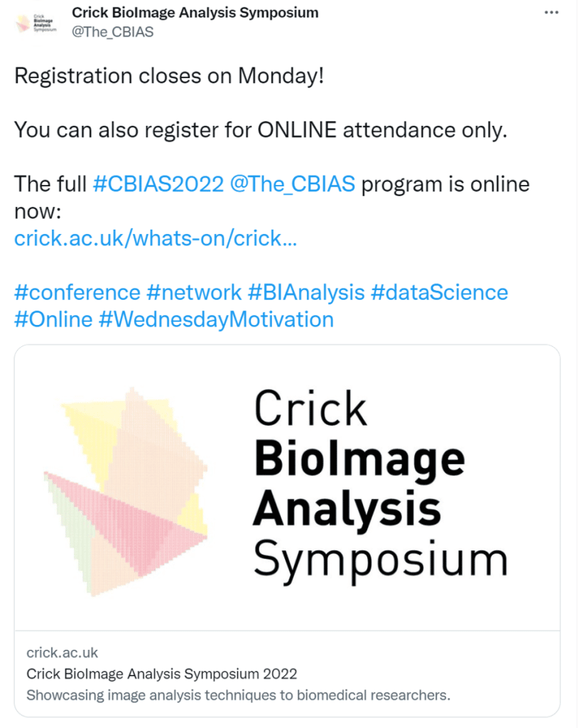
Task: Click the 'Registration closes on Monday!' text
Action: [169, 76]
